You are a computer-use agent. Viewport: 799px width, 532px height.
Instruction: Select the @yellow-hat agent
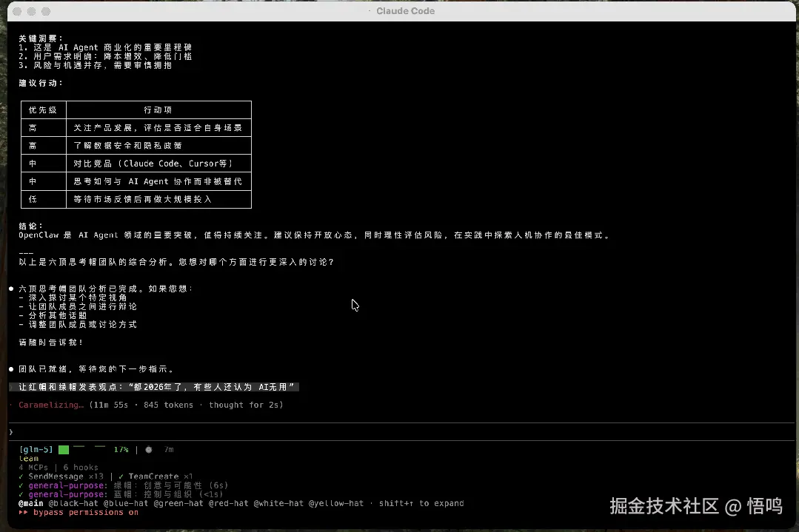(x=335, y=503)
